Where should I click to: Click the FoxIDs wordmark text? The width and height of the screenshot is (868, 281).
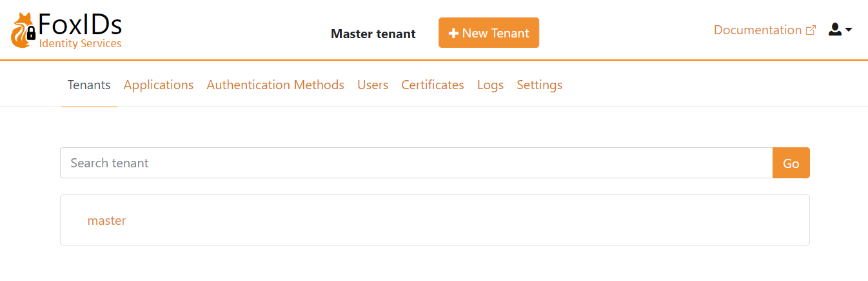point(79,25)
